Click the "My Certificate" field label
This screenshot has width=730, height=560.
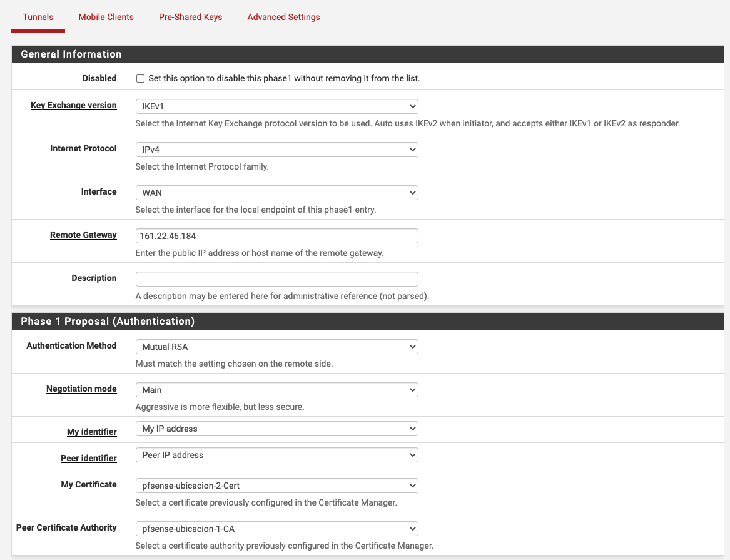[89, 484]
